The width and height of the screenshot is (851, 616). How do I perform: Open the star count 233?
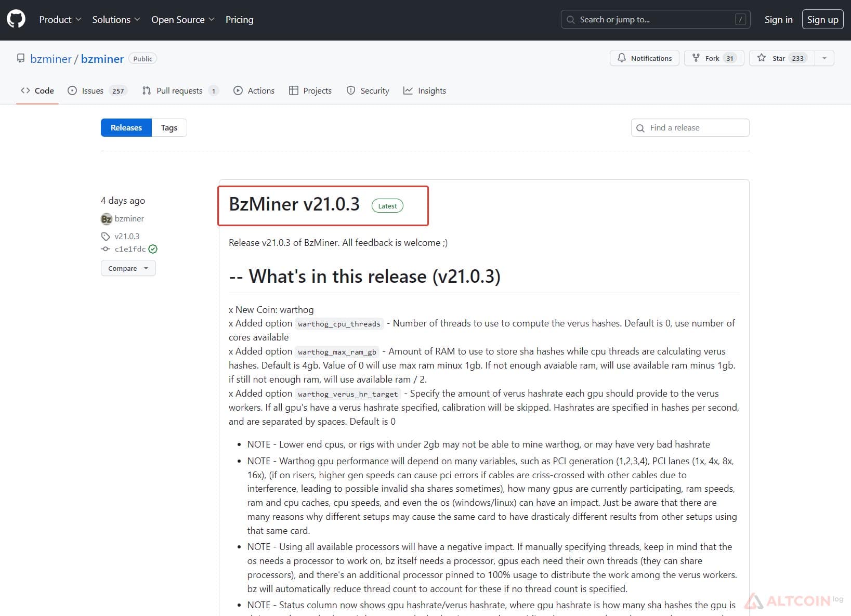(798, 58)
